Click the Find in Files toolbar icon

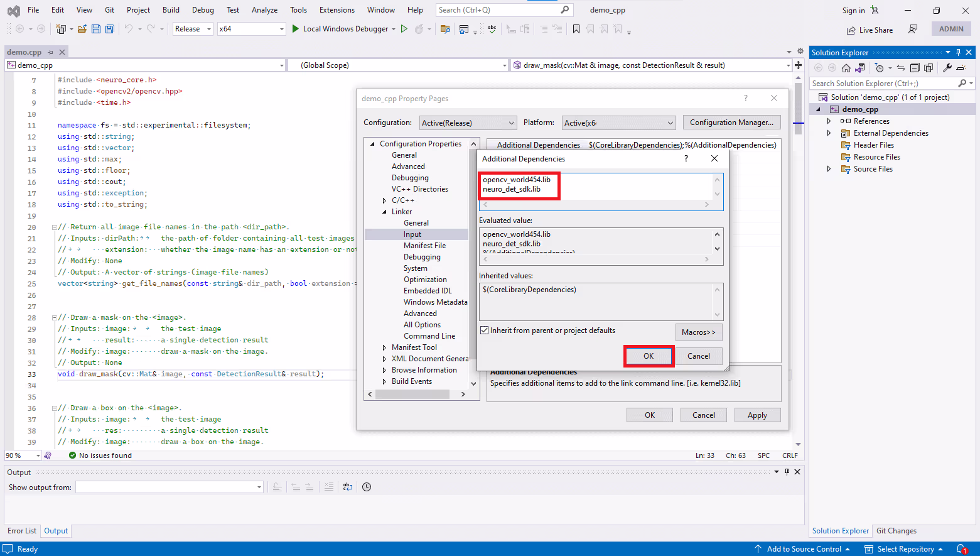pos(445,29)
